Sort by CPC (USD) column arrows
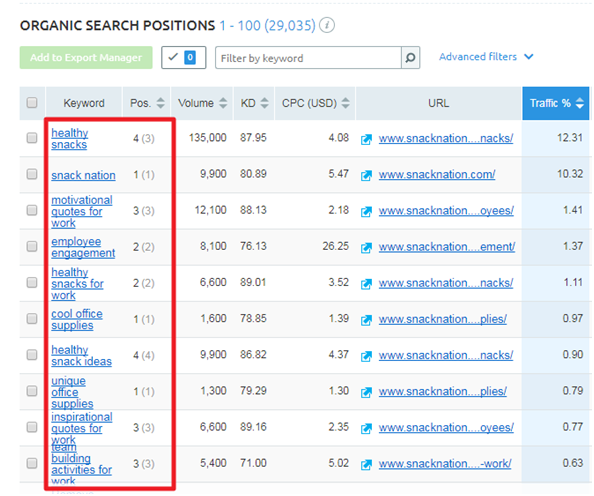 (x=345, y=103)
